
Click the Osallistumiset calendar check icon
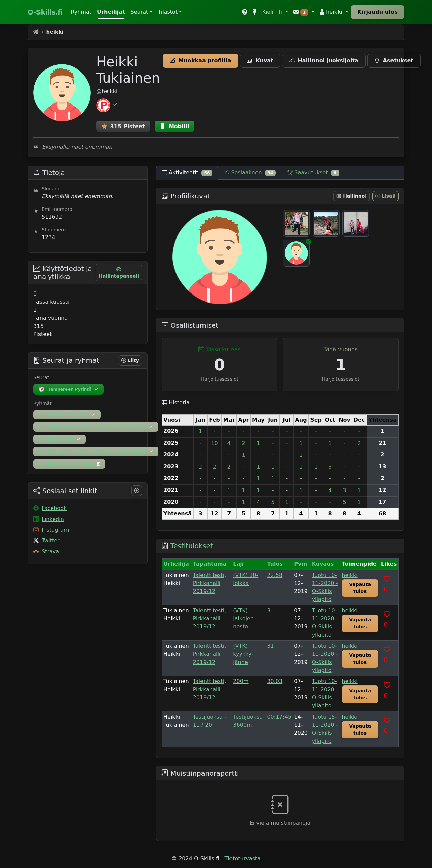(x=165, y=325)
